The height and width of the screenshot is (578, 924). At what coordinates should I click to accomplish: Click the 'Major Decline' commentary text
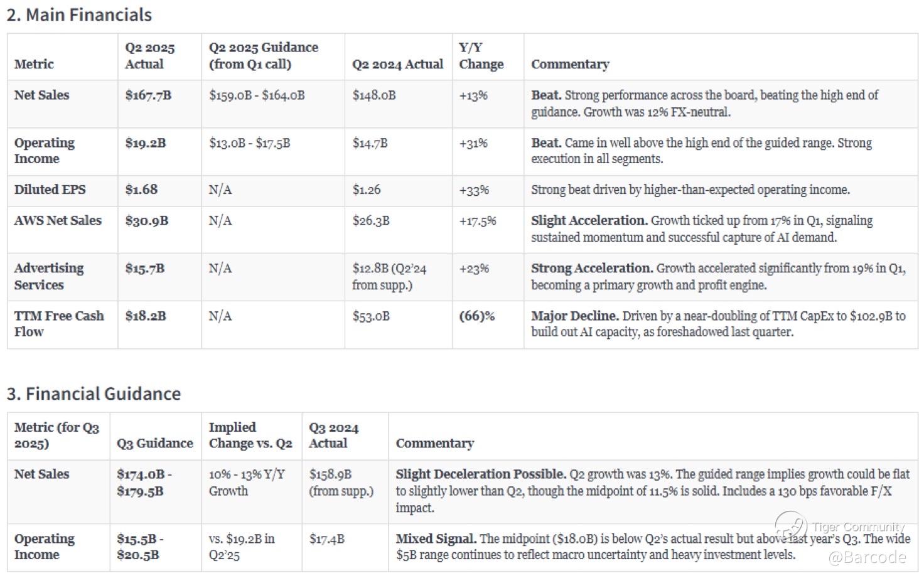tap(574, 316)
